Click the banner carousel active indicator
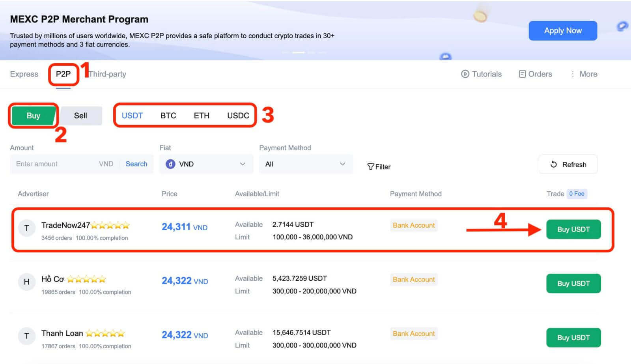The height and width of the screenshot is (364, 631). tap(298, 52)
